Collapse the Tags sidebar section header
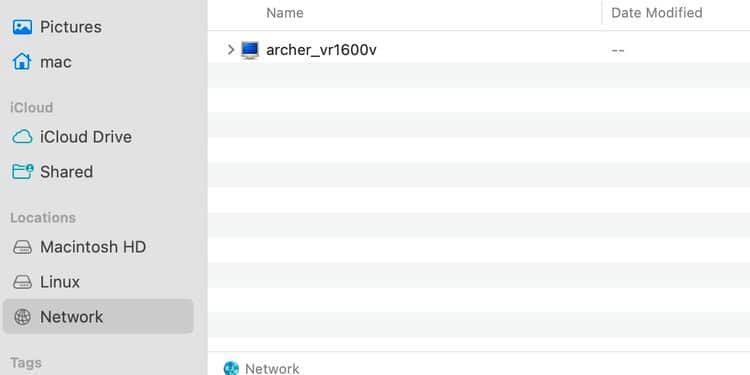Screen dimensions: 750x375 (x=26, y=363)
